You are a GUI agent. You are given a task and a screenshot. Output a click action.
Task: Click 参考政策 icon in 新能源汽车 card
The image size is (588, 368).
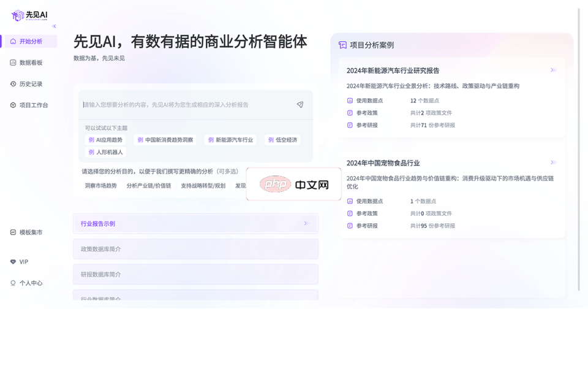(x=350, y=113)
